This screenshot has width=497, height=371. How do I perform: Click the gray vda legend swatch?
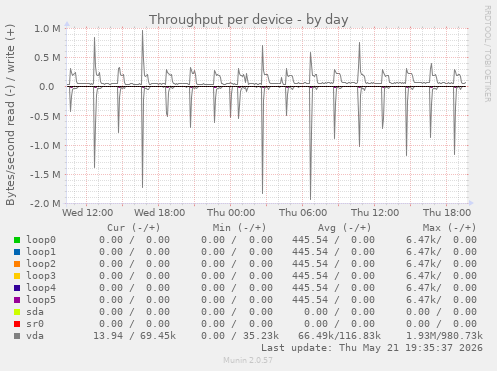click(x=17, y=336)
